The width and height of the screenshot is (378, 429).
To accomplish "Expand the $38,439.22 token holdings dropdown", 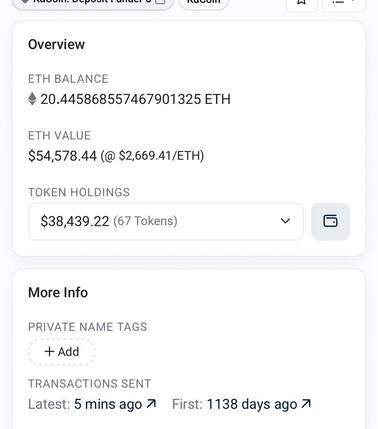I will [166, 221].
